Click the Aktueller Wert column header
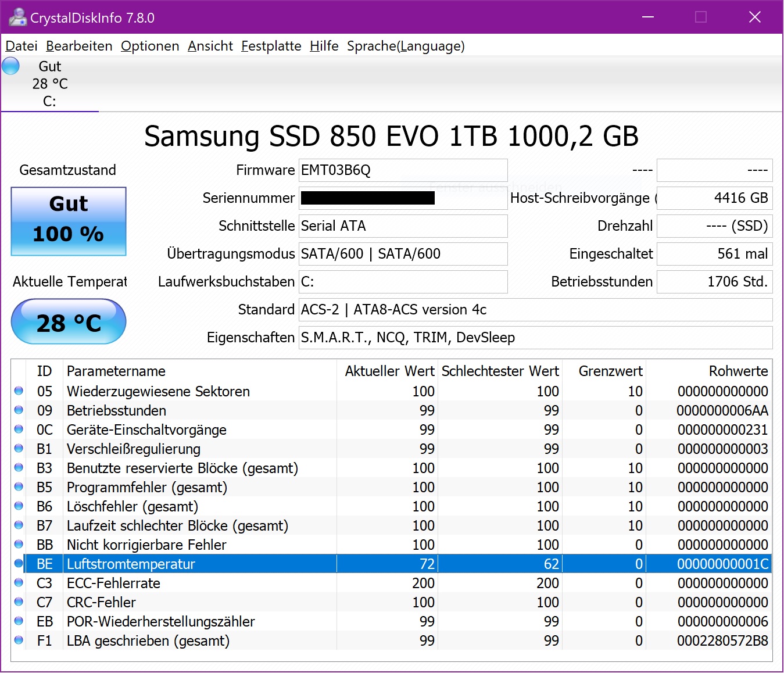The height and width of the screenshot is (673, 784). (x=387, y=371)
